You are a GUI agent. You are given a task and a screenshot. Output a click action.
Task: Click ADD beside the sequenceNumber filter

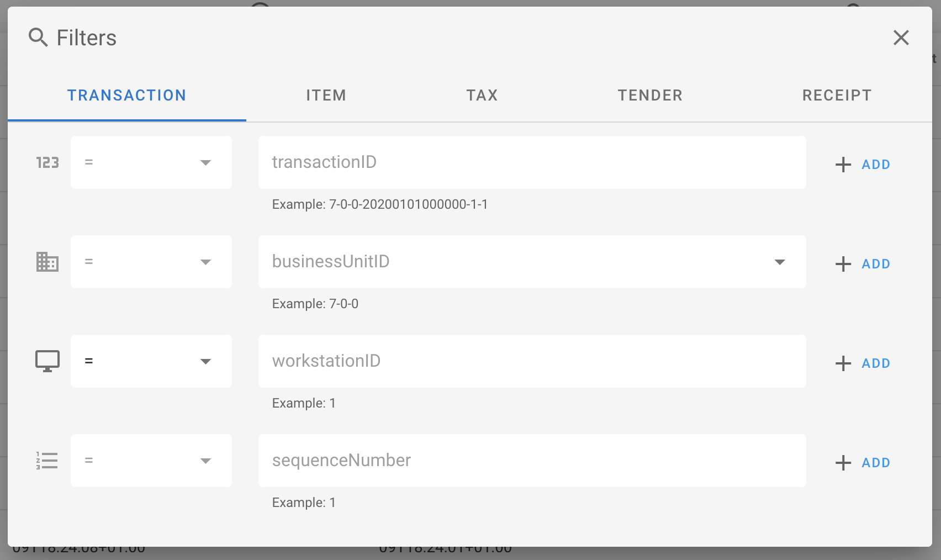[x=876, y=462]
